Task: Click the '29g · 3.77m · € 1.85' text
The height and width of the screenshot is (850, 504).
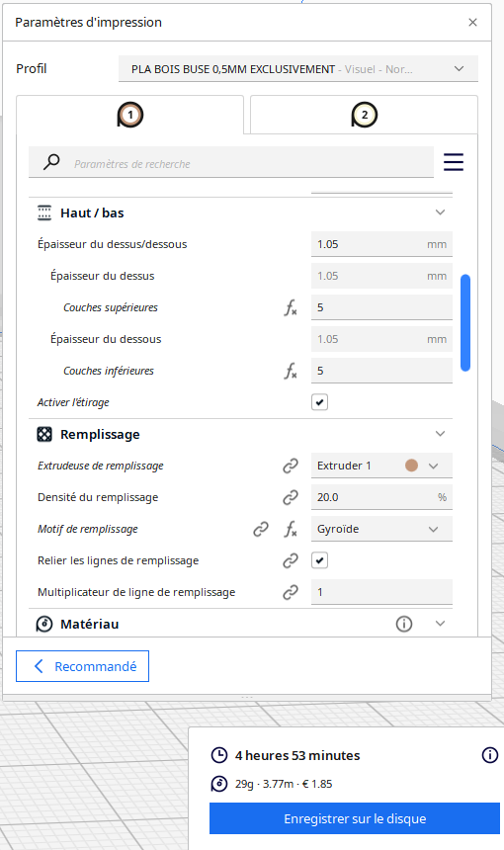Action: point(284,784)
